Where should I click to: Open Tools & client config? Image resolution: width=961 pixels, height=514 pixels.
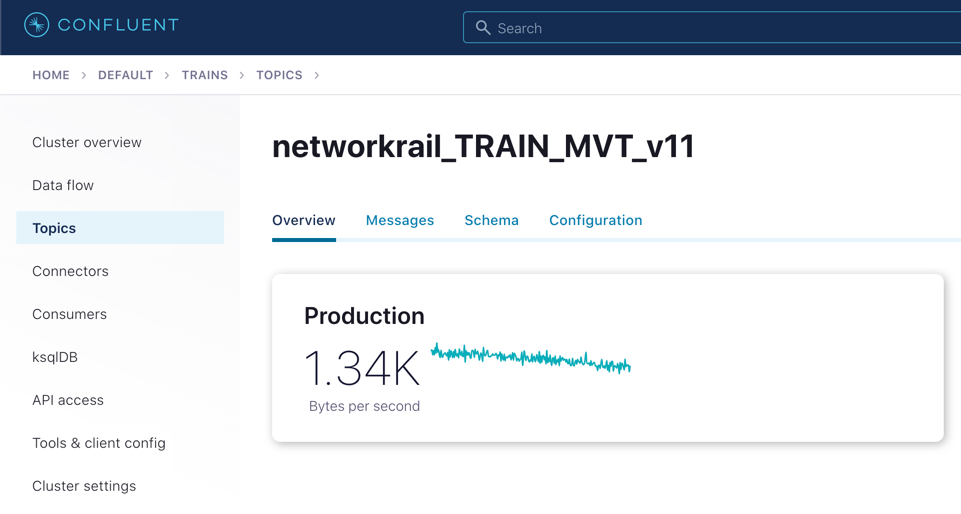pos(99,443)
